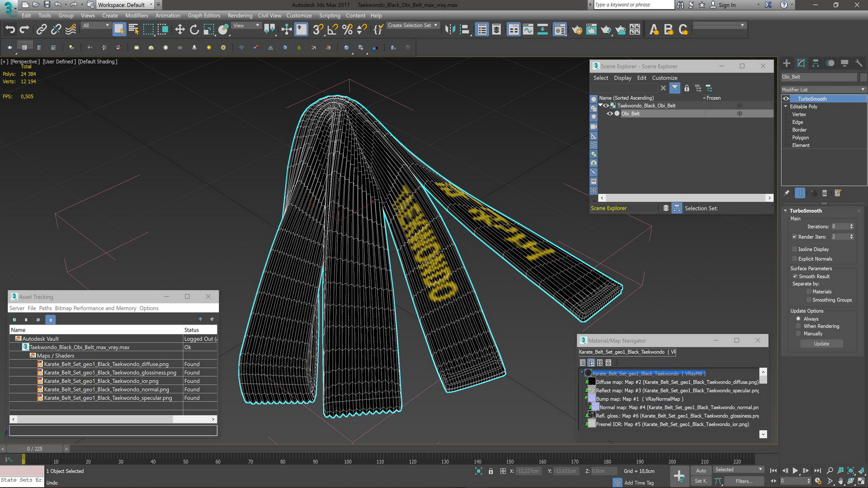The width and height of the screenshot is (868, 488).
Task: Open Selected key filter dropdown
Action: coord(738,470)
